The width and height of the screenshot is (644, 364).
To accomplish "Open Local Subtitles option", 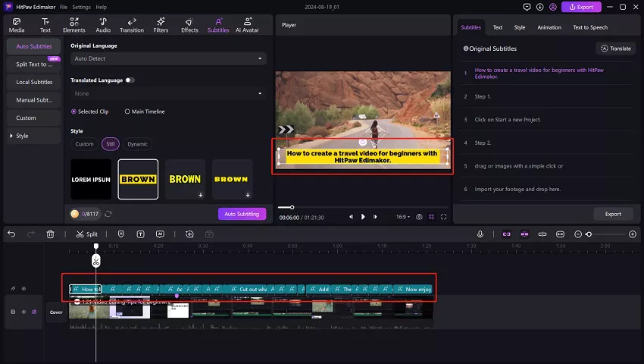I will (33, 82).
